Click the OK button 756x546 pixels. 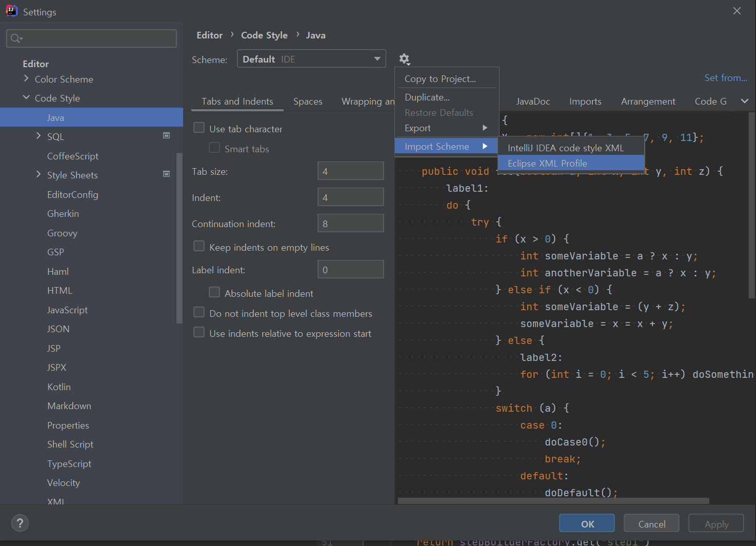(x=587, y=523)
